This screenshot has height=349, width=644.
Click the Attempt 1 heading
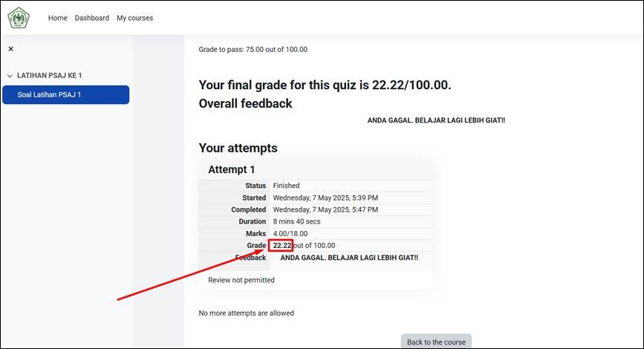pos(231,169)
